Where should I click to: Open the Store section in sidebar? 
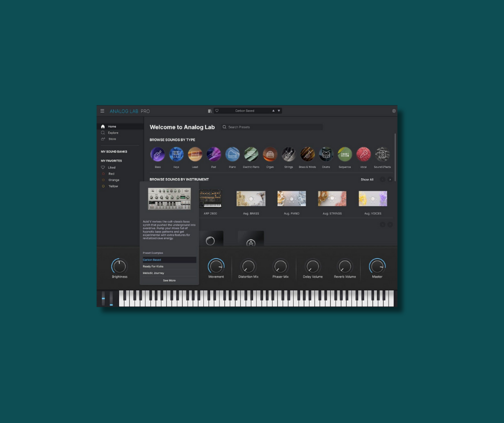point(112,139)
